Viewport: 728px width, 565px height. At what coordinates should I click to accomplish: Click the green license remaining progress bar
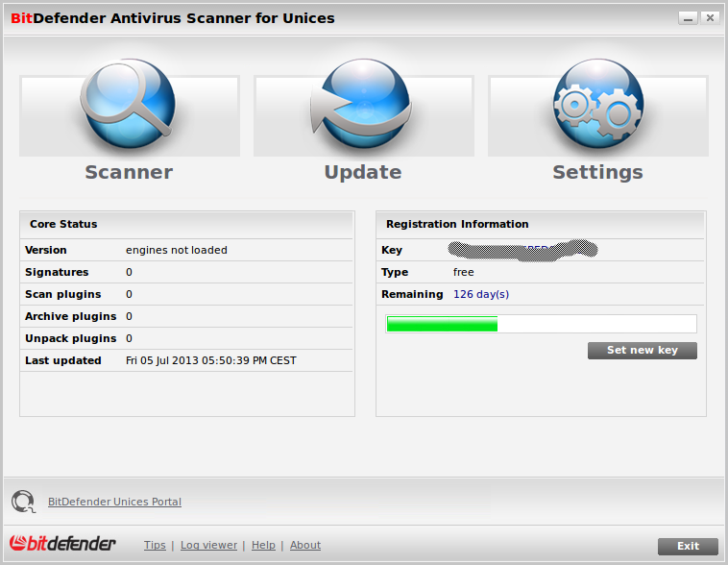pyautogui.click(x=541, y=324)
